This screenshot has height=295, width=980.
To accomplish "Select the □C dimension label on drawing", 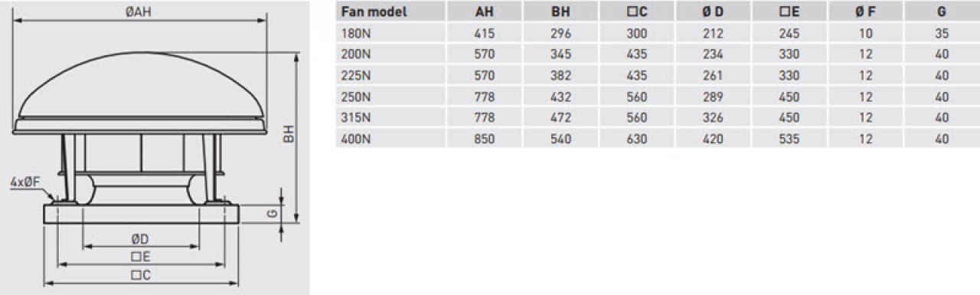I will point(139,274).
